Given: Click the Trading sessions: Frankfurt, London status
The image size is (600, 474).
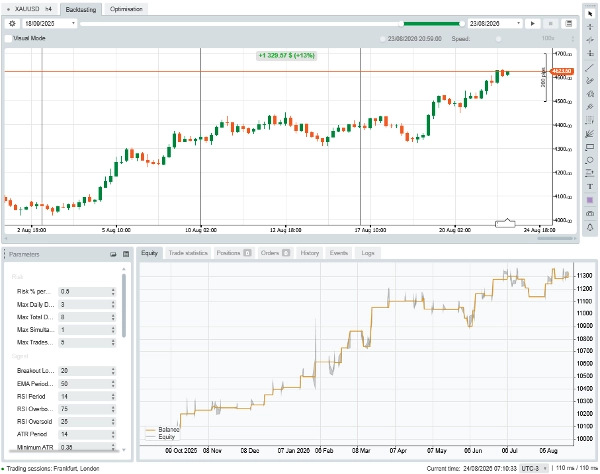Looking at the screenshot, I should point(53,469).
